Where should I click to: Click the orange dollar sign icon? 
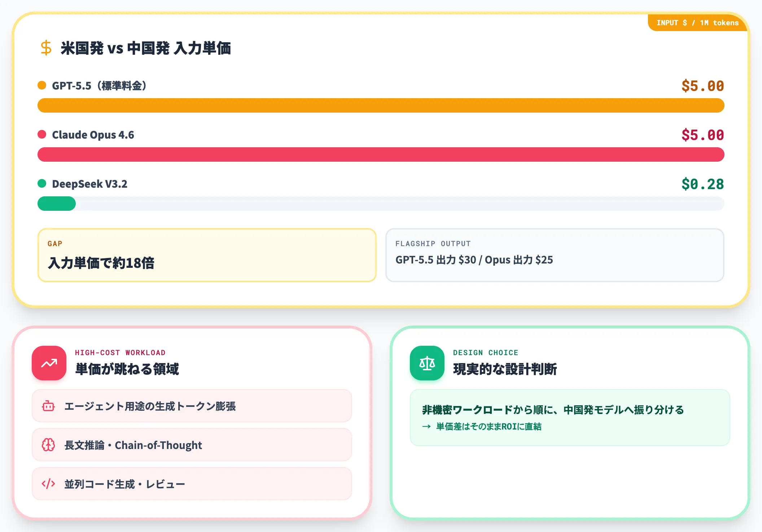coord(46,48)
